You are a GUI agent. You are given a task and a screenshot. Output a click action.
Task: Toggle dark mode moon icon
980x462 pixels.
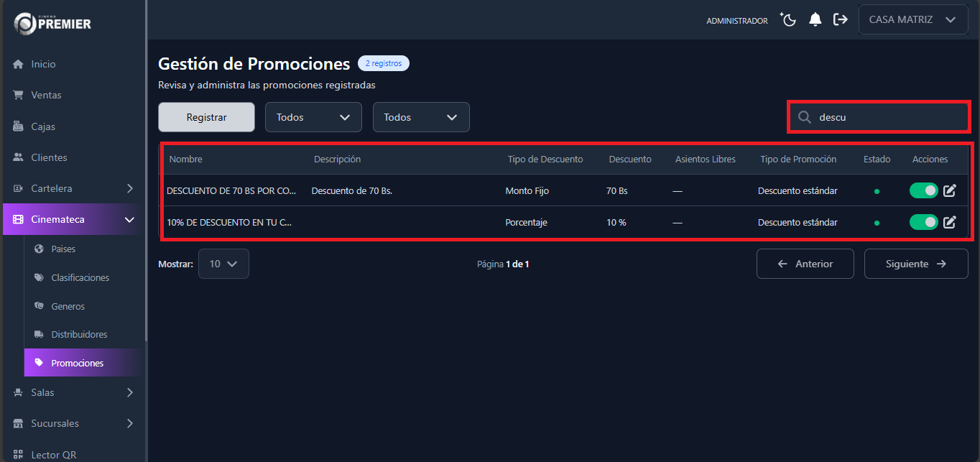pyautogui.click(x=789, y=20)
